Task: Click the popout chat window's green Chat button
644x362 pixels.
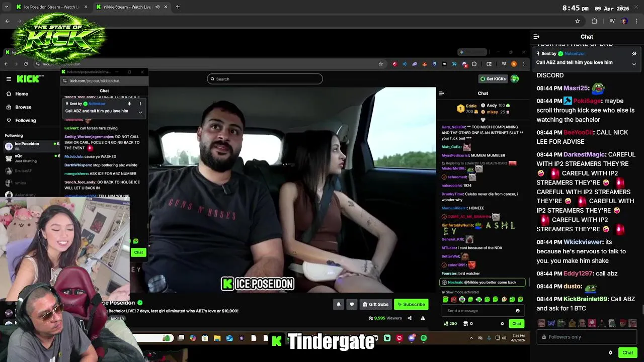Action: coord(138,252)
